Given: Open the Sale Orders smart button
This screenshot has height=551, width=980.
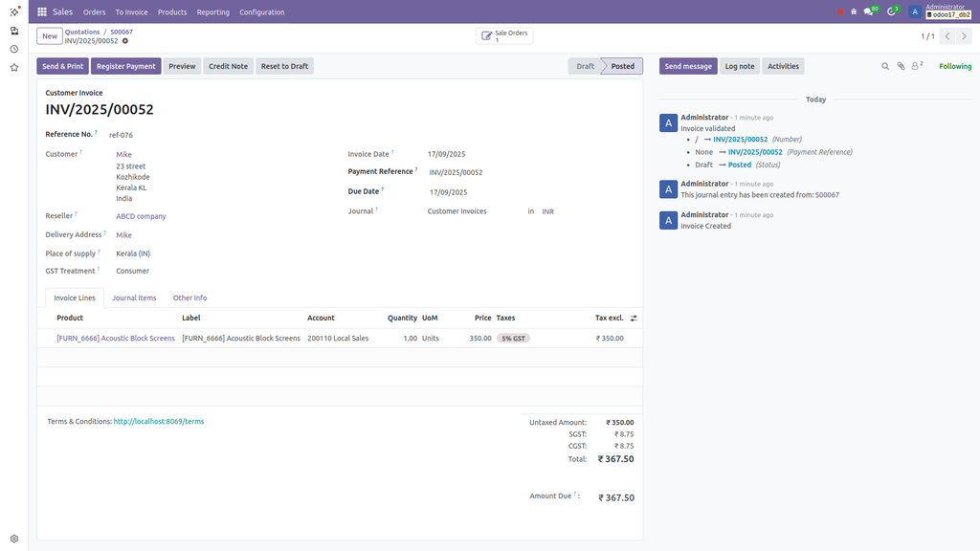Looking at the screenshot, I should coord(503,34).
